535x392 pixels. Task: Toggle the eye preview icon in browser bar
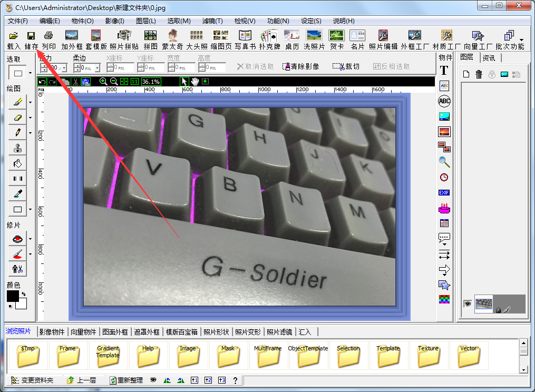tap(153, 380)
